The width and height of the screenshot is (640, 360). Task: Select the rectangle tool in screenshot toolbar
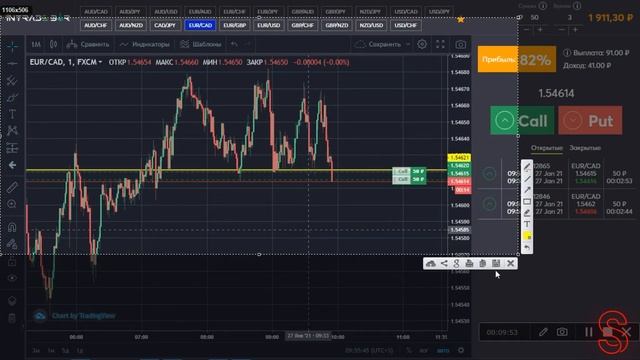527,202
